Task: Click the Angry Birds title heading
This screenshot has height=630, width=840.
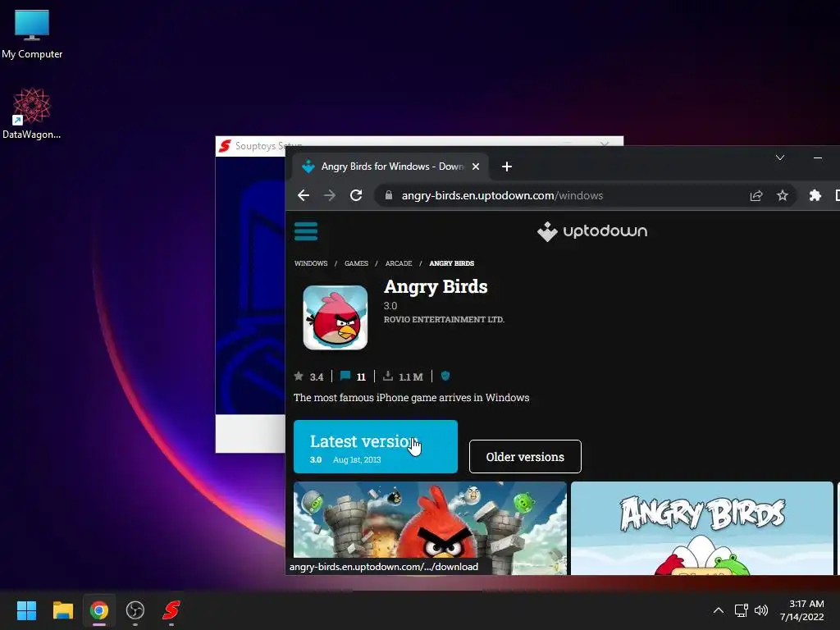Action: 436,286
